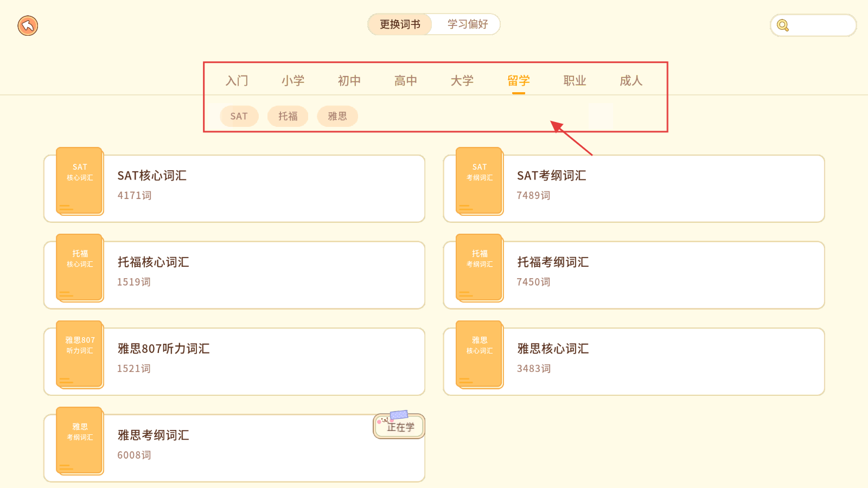
Task: Filter books by the 托福 tag
Action: (288, 116)
